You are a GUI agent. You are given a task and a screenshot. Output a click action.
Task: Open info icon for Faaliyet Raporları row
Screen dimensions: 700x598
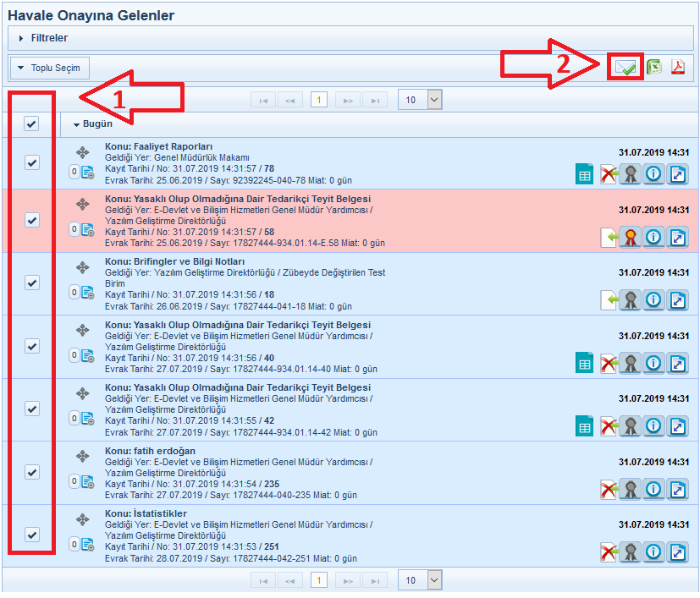pos(653,175)
